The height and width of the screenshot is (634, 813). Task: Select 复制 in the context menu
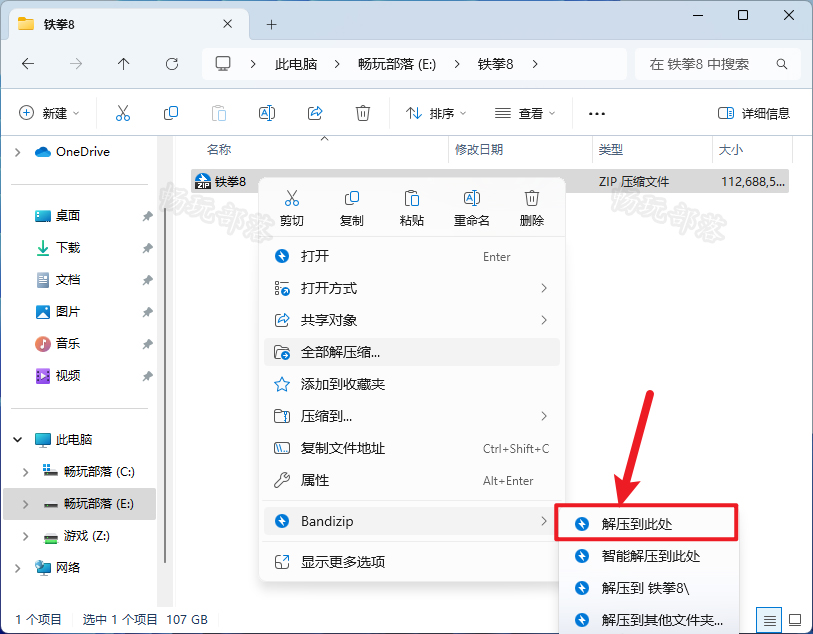point(352,208)
